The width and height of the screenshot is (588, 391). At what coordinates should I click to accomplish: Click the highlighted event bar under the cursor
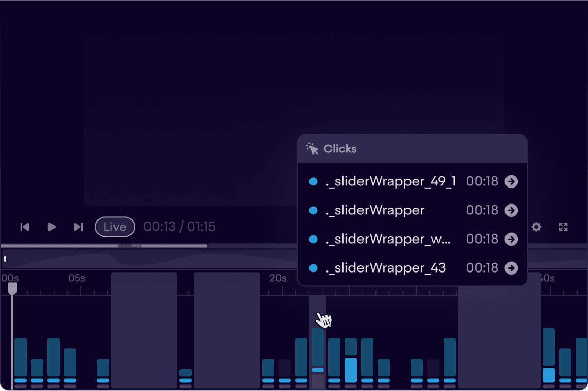point(318,346)
